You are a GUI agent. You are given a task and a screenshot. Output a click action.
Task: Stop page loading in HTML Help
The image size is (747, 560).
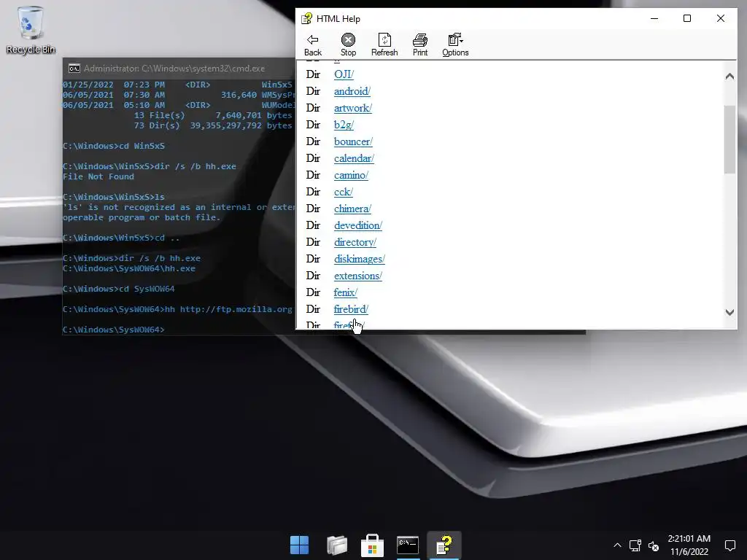coord(348,45)
